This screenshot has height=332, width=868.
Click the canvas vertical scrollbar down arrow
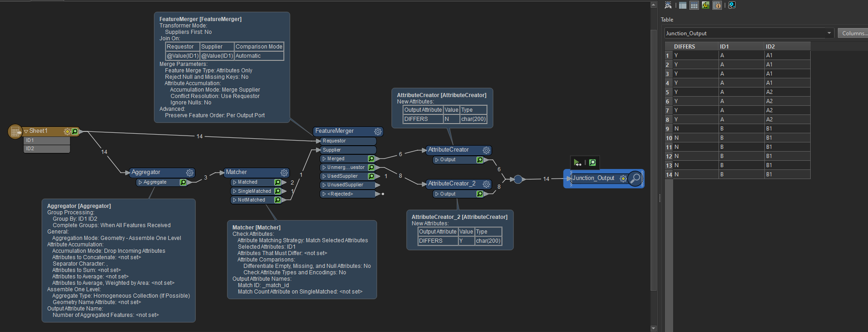coord(653,328)
